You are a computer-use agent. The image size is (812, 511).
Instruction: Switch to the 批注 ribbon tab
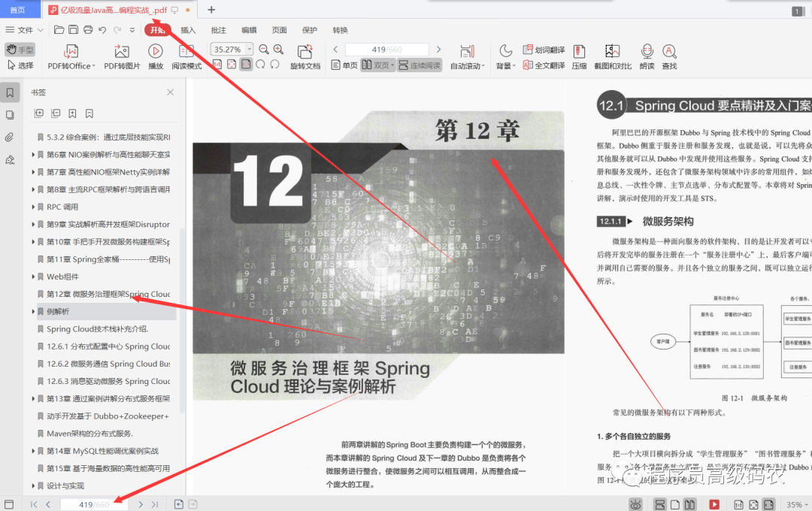(219, 30)
